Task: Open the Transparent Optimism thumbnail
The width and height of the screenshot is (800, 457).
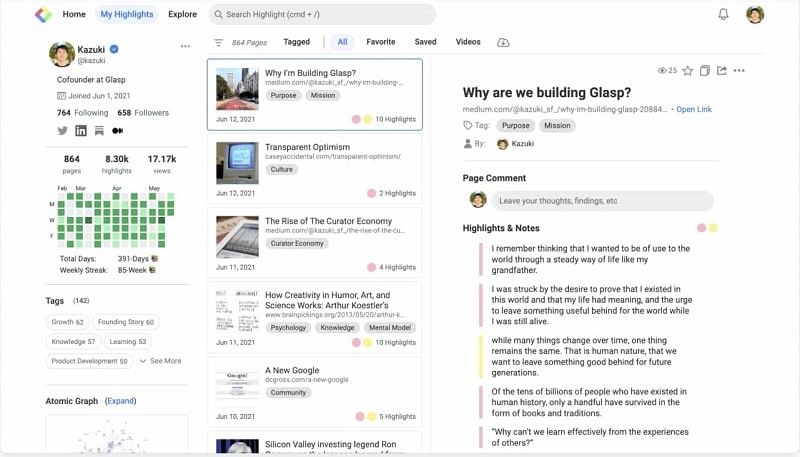Action: (237, 163)
